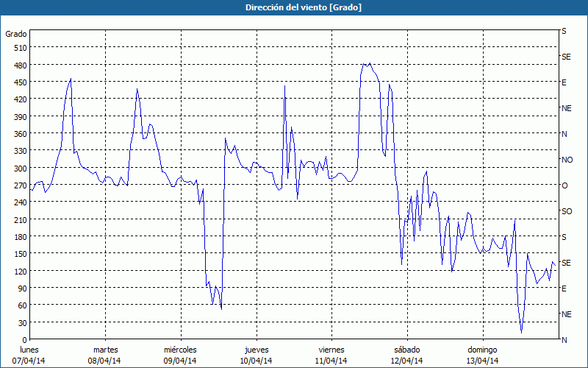Click the 'NO' compass direction label
This screenshot has height=368, width=588.
[567, 160]
